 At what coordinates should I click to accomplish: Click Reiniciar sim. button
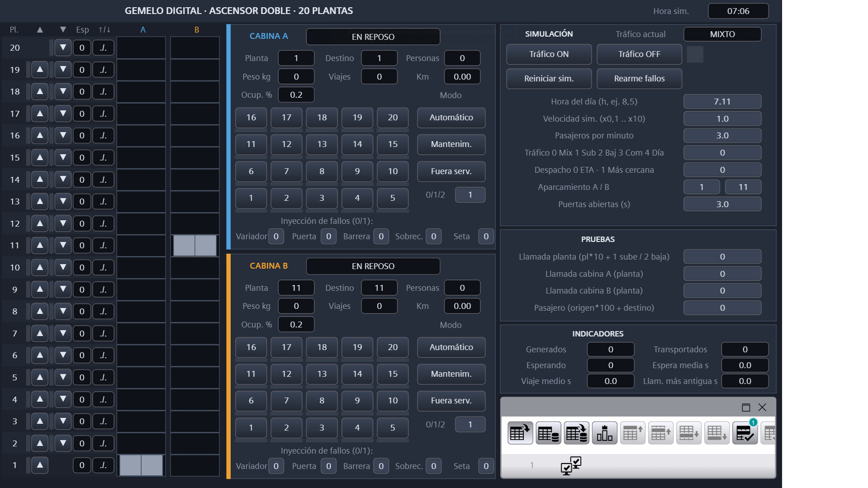click(x=549, y=79)
